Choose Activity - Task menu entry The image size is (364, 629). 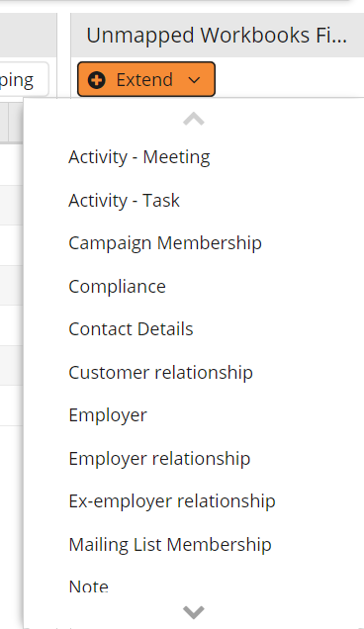coord(124,200)
